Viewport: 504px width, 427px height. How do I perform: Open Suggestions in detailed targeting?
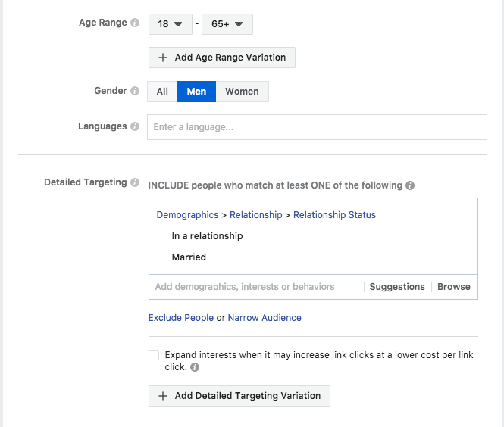coord(397,287)
